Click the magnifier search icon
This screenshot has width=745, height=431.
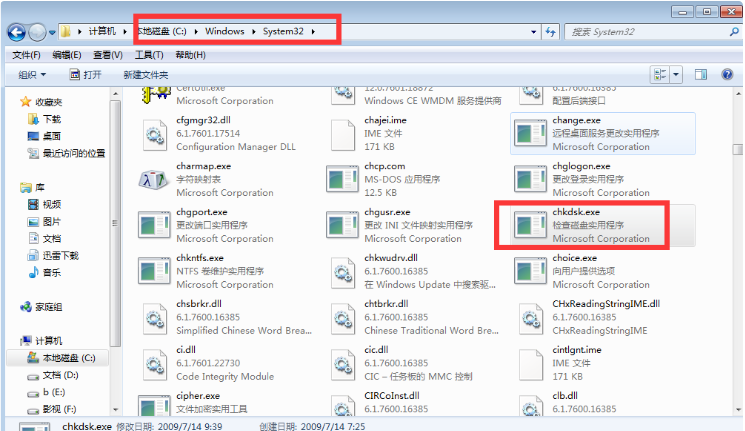tap(734, 31)
